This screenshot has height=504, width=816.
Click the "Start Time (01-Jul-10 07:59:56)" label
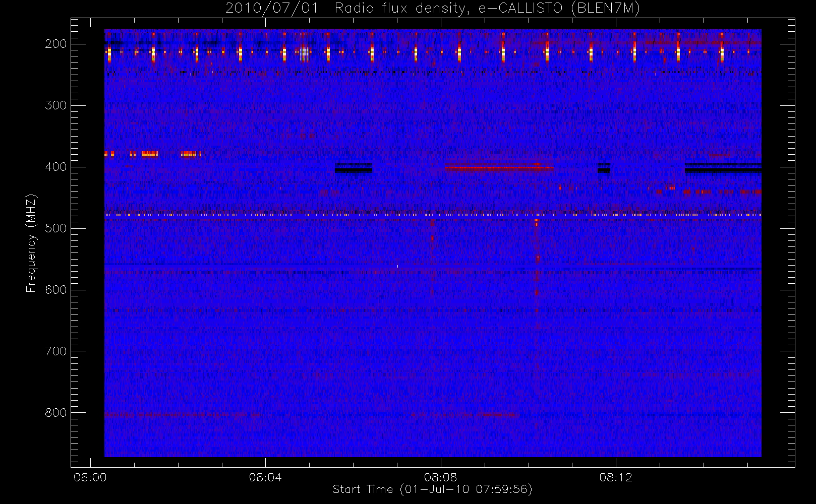coord(433,489)
